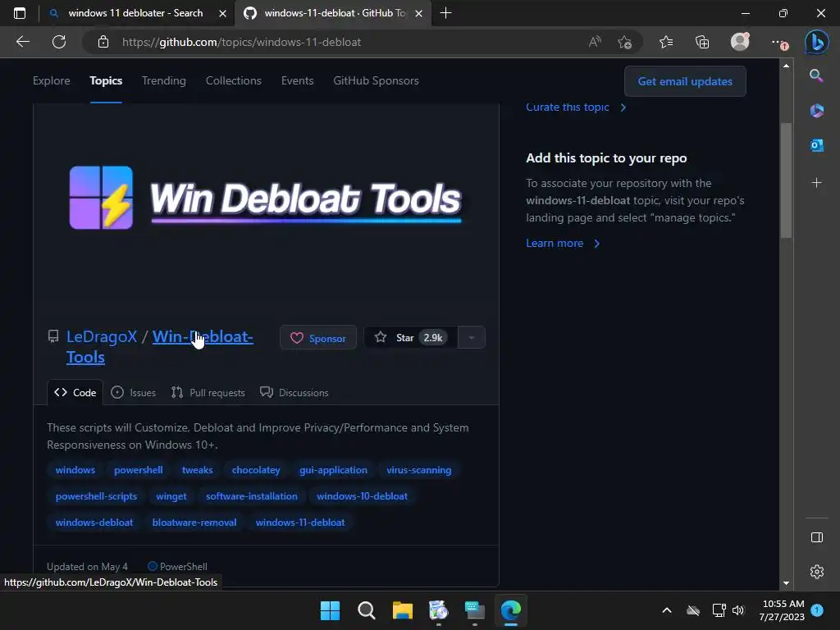The width and height of the screenshot is (840, 630).
Task: Open the powershell topic tag
Action: pyautogui.click(x=138, y=470)
